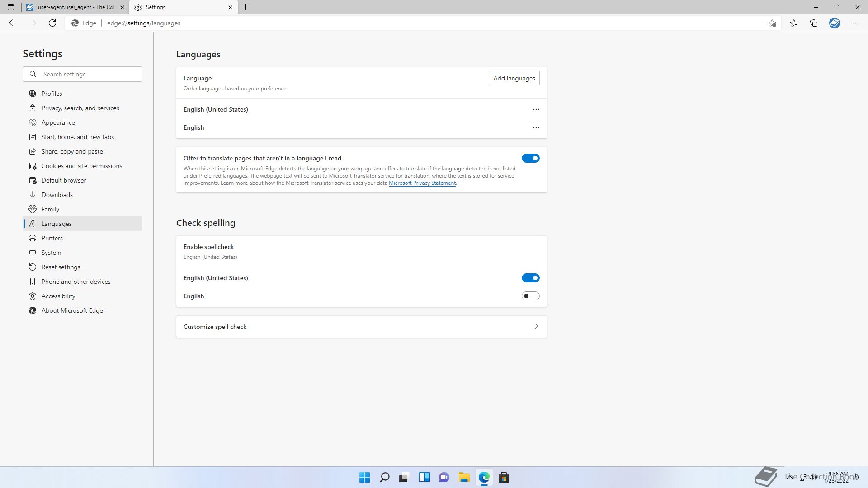
Task: Open Share, copy and paste section
Action: tap(82, 151)
